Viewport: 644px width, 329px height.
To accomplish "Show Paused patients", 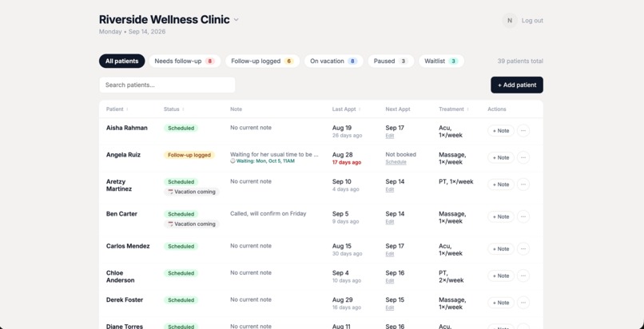I will 391,61.
